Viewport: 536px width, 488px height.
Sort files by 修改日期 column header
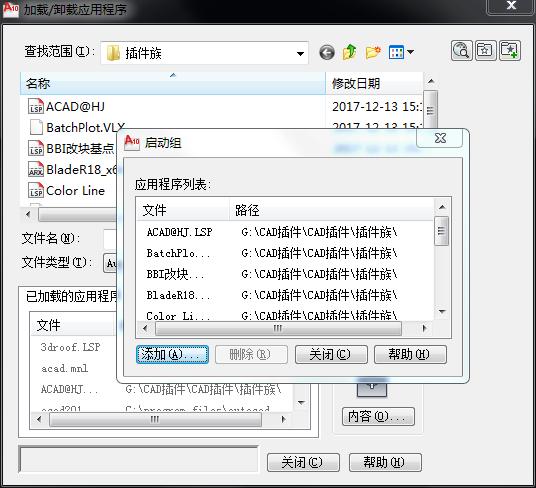pos(374,83)
